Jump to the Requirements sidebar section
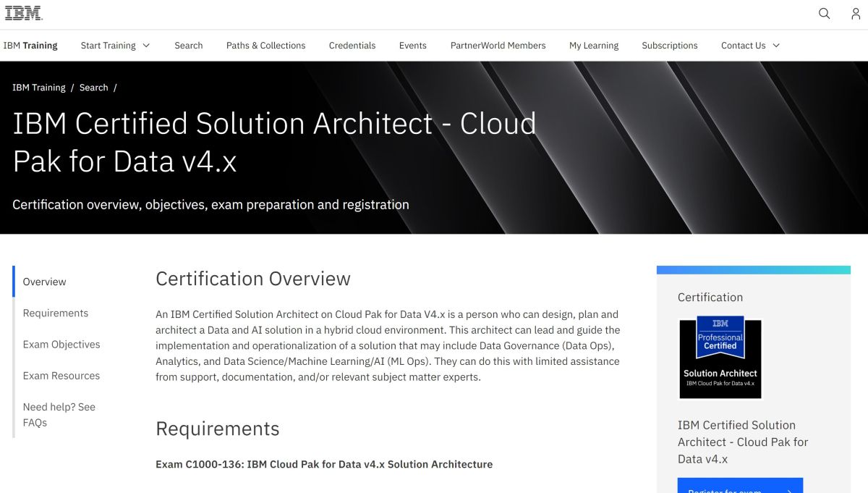Viewport: 868px width, 493px height. [56, 313]
